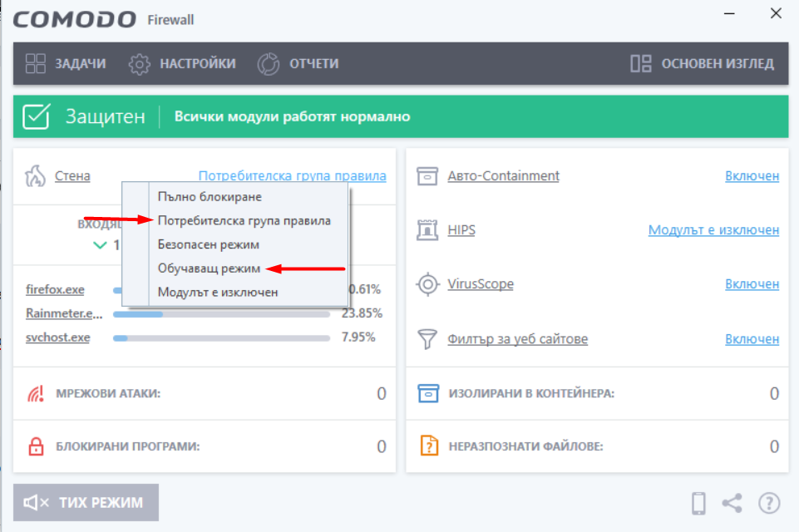Click the HIPS castle icon
799x532 pixels.
point(427,229)
